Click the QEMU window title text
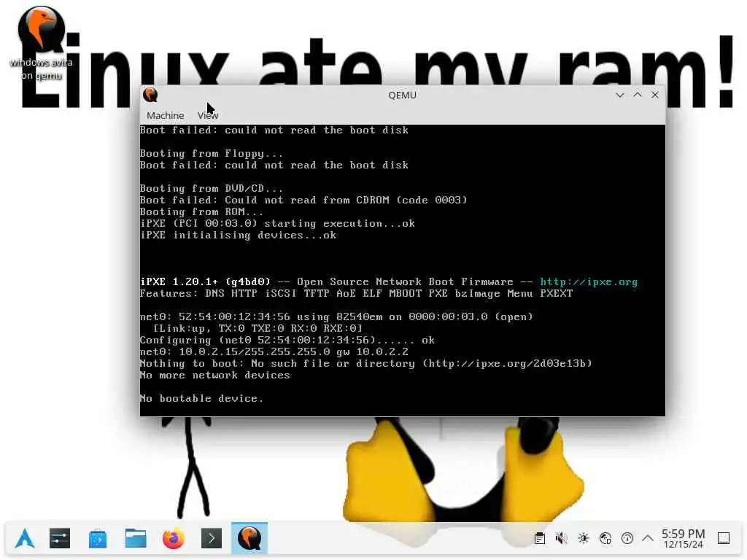 pyautogui.click(x=402, y=95)
